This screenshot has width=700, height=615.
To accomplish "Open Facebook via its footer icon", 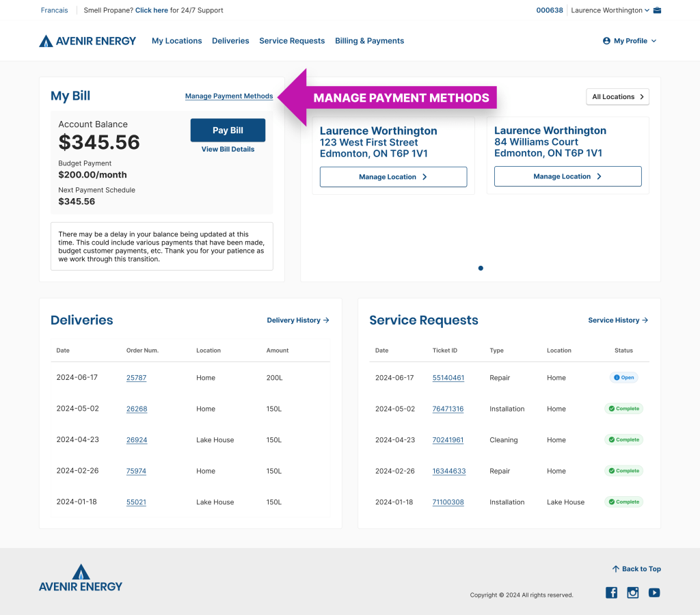I will [x=611, y=592].
